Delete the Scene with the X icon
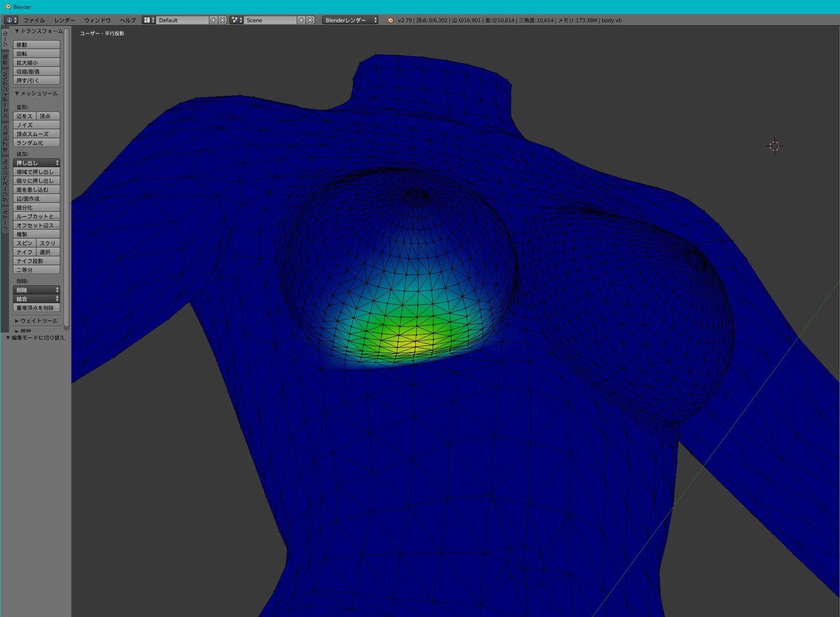Viewport: 840px width, 617px height. [310, 20]
